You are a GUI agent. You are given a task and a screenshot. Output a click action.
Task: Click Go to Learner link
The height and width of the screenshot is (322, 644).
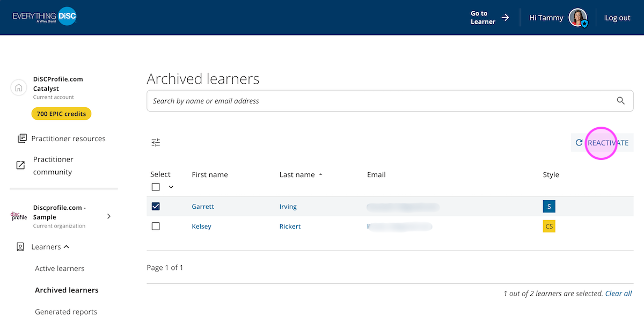pos(483,18)
